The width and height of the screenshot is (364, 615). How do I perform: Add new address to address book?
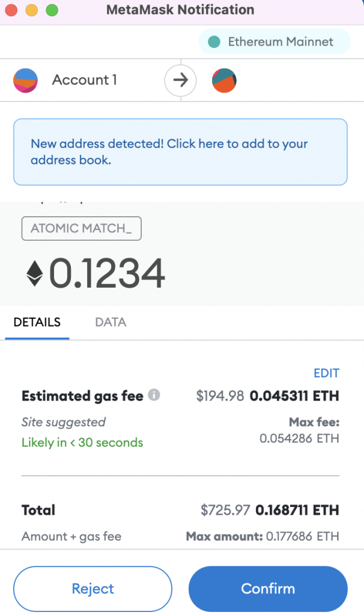click(x=180, y=152)
